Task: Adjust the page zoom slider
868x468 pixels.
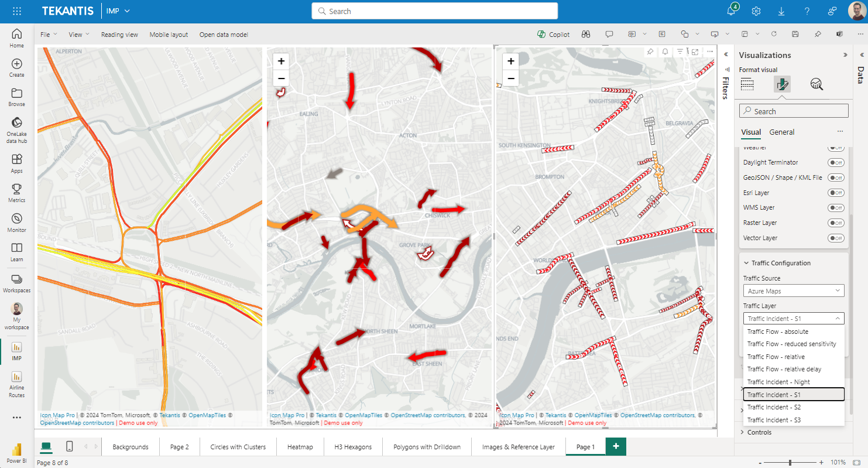Action: tap(791, 461)
